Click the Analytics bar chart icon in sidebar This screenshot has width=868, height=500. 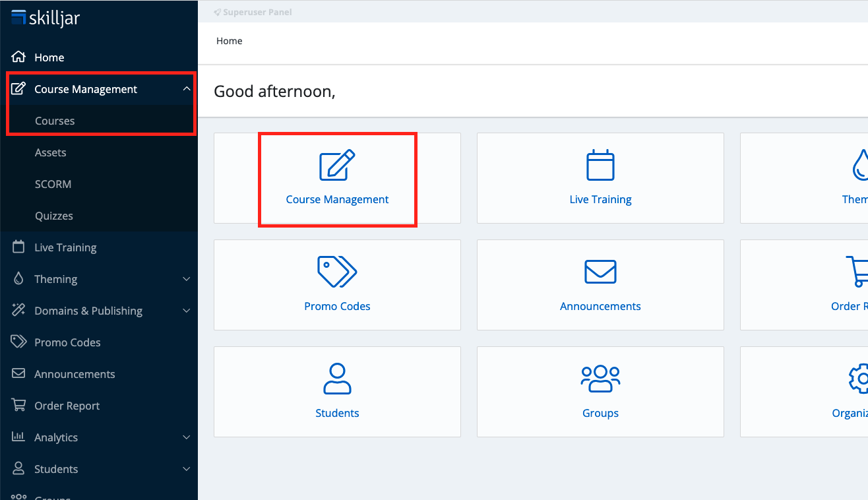click(18, 437)
